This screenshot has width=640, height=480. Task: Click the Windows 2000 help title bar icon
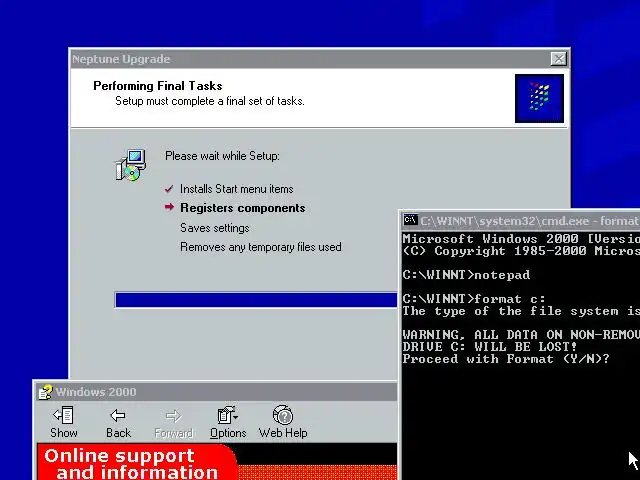[45, 392]
